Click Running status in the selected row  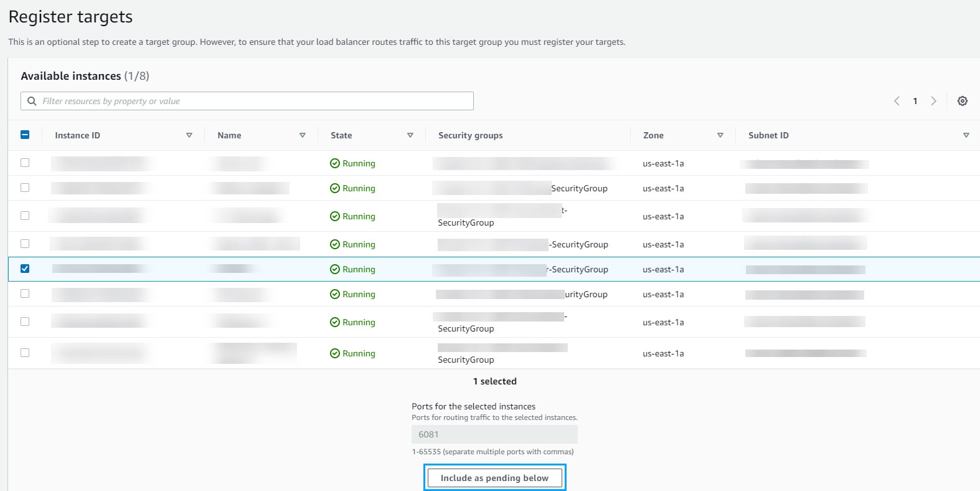click(x=352, y=269)
